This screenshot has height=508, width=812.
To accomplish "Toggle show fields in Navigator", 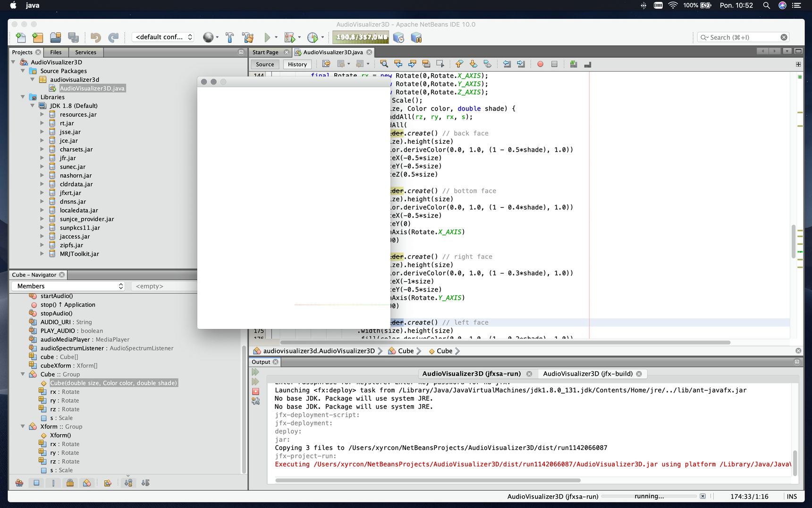I will pos(36,483).
